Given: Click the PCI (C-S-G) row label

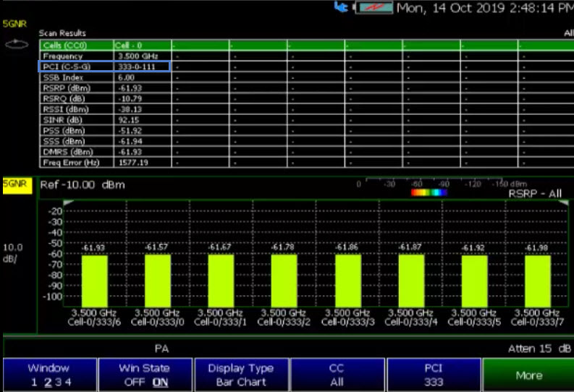Looking at the screenshot, I should click(x=67, y=67).
